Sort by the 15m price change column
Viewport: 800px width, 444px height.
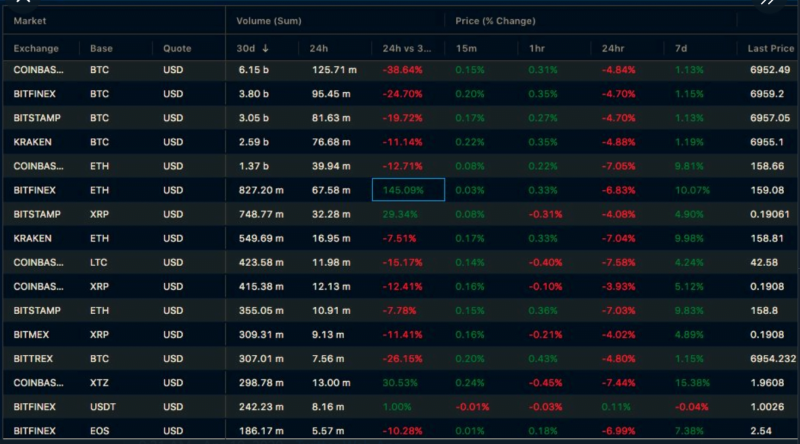point(464,48)
